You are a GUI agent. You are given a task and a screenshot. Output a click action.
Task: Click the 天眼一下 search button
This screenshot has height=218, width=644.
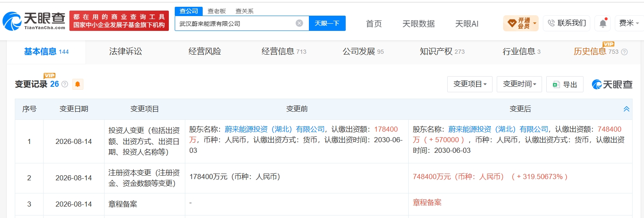point(327,23)
